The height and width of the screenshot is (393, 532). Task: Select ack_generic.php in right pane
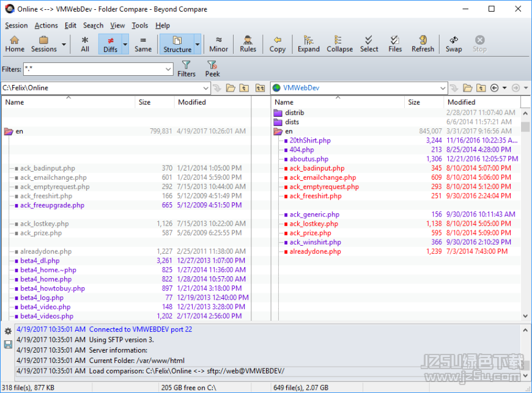coord(314,215)
